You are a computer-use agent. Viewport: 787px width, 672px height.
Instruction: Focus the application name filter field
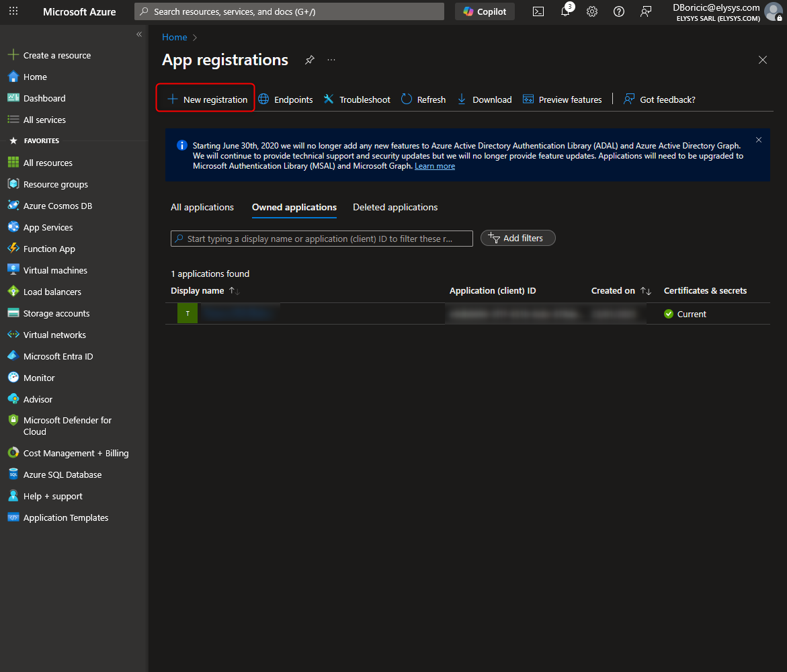pos(323,239)
